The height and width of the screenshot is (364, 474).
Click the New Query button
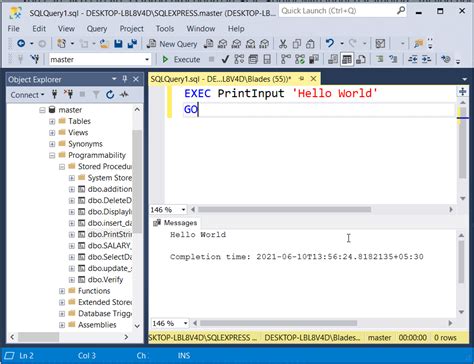(172, 43)
